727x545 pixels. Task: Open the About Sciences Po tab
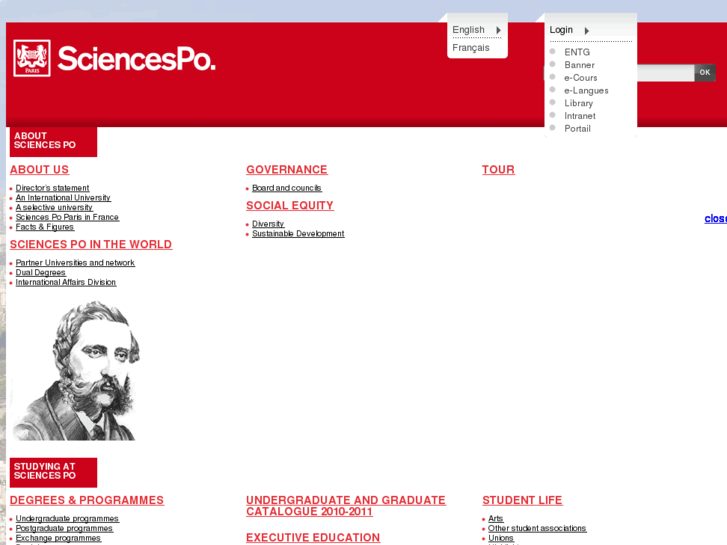coord(53,141)
